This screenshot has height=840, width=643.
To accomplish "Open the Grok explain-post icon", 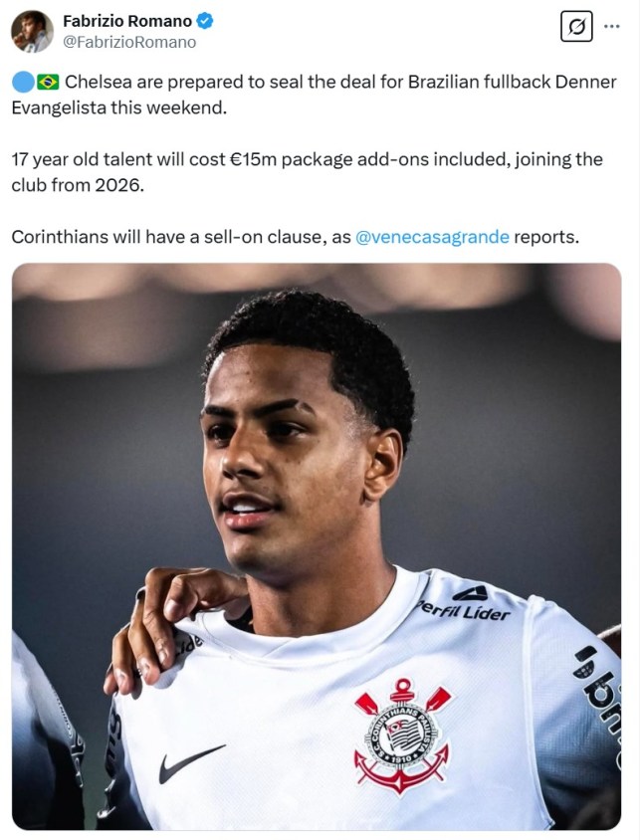I will click(576, 26).
